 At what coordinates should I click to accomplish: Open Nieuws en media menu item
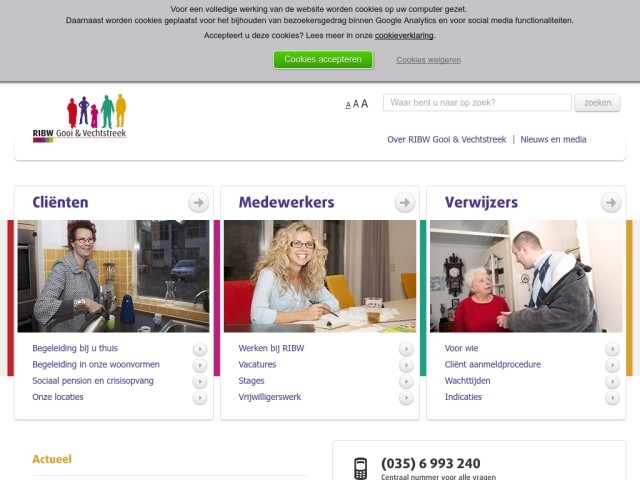[x=553, y=140]
